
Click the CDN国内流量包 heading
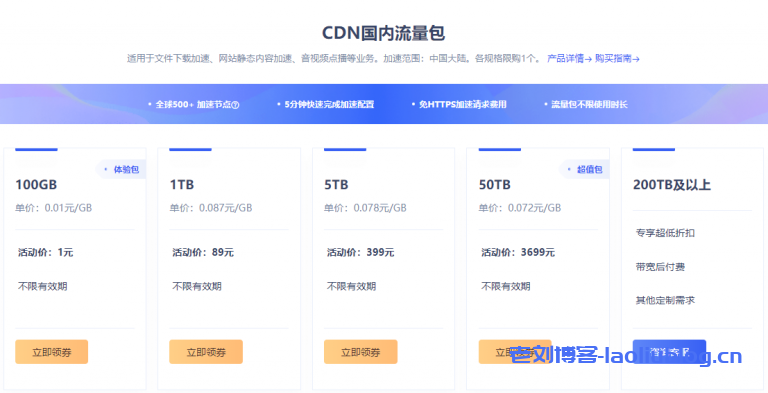pos(384,33)
